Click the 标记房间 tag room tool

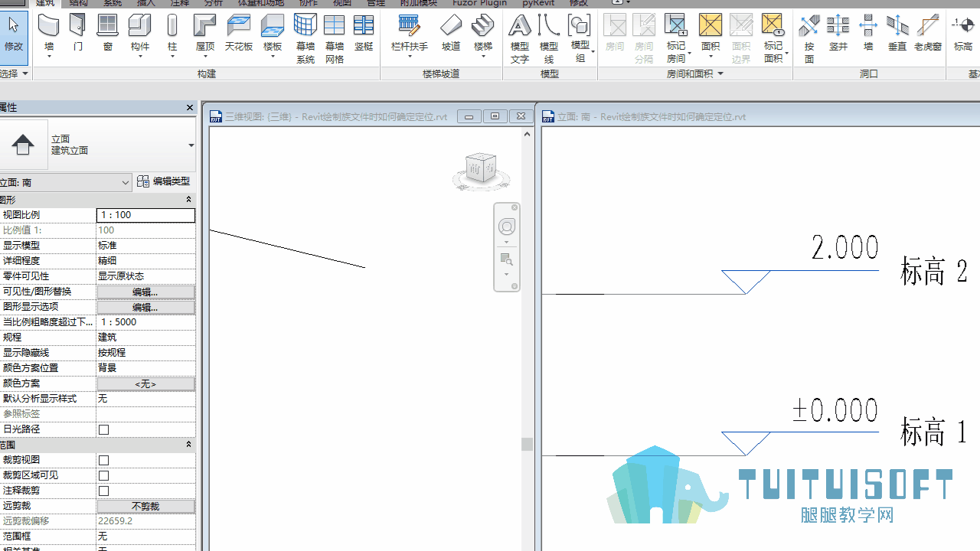pyautogui.click(x=676, y=38)
